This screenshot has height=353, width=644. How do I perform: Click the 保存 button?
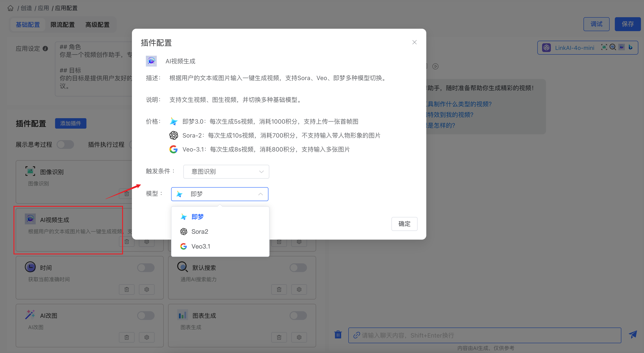click(x=627, y=24)
